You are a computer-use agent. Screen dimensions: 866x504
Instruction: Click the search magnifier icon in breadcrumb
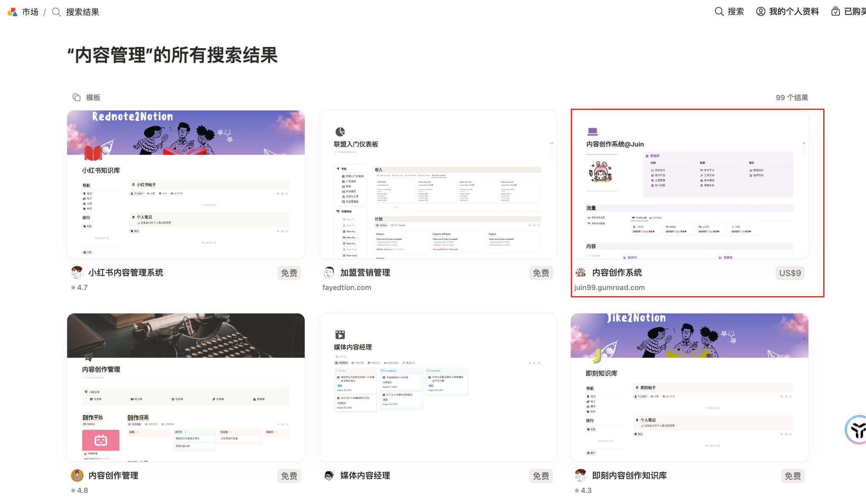(x=56, y=12)
